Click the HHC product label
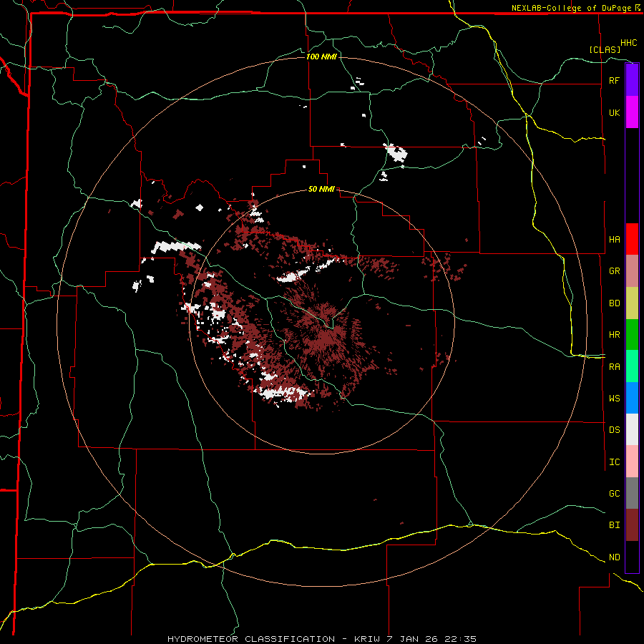The height and width of the screenshot is (644, 644). (628, 43)
